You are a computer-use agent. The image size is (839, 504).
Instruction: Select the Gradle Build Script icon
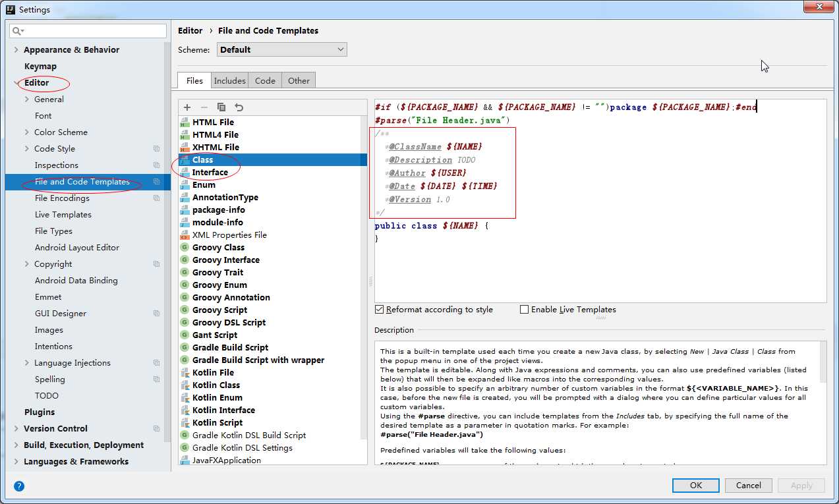(185, 347)
